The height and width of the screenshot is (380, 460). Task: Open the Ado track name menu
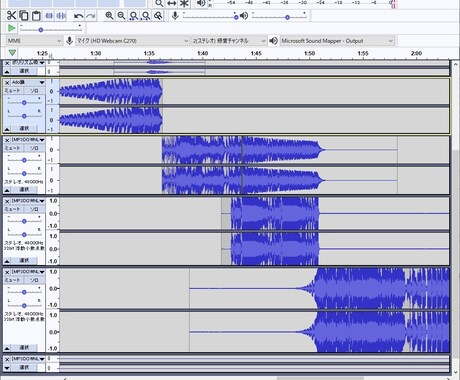[28, 82]
